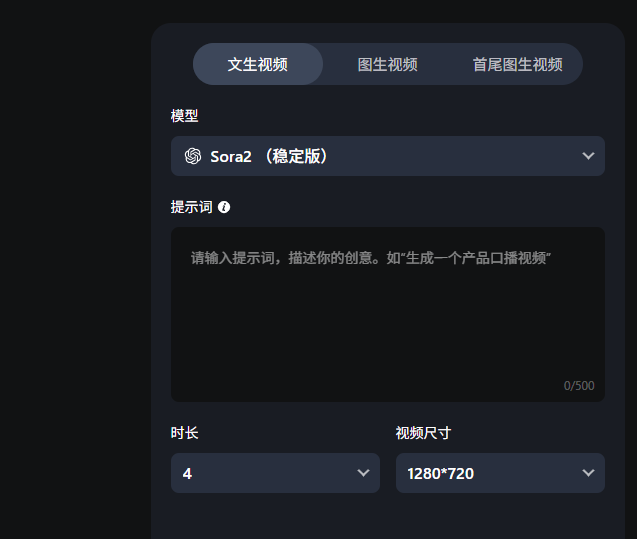Click the chevron arrow in the Sora2 model box
The width and height of the screenshot is (637, 539).
[x=588, y=156]
